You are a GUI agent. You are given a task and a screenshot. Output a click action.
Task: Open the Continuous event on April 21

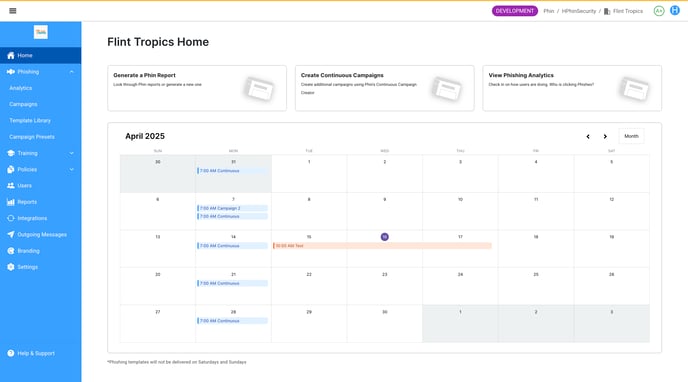233,283
